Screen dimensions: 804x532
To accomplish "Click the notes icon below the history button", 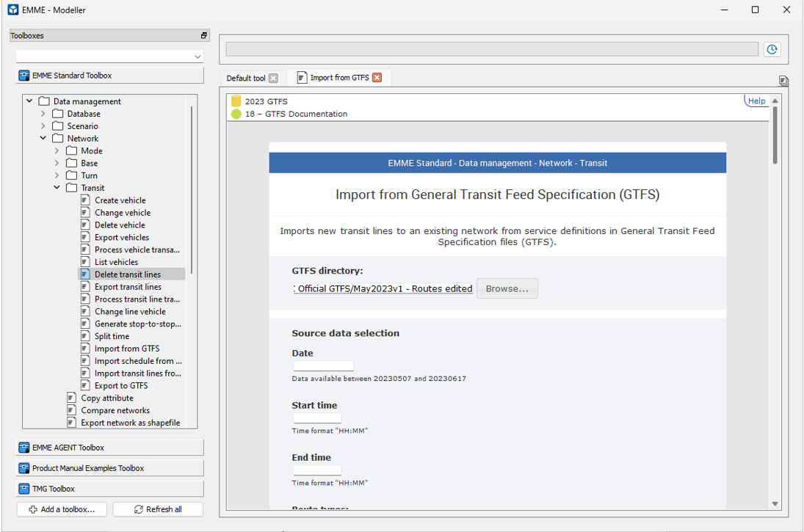I will pos(783,81).
